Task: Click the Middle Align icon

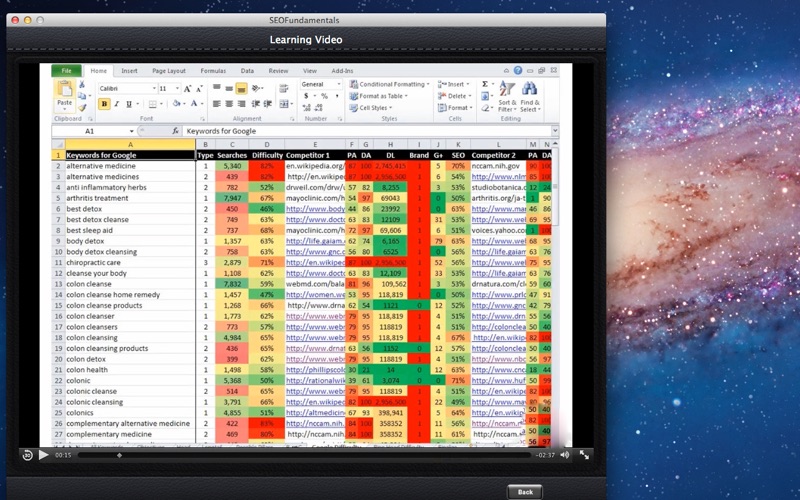Action: coord(229,88)
